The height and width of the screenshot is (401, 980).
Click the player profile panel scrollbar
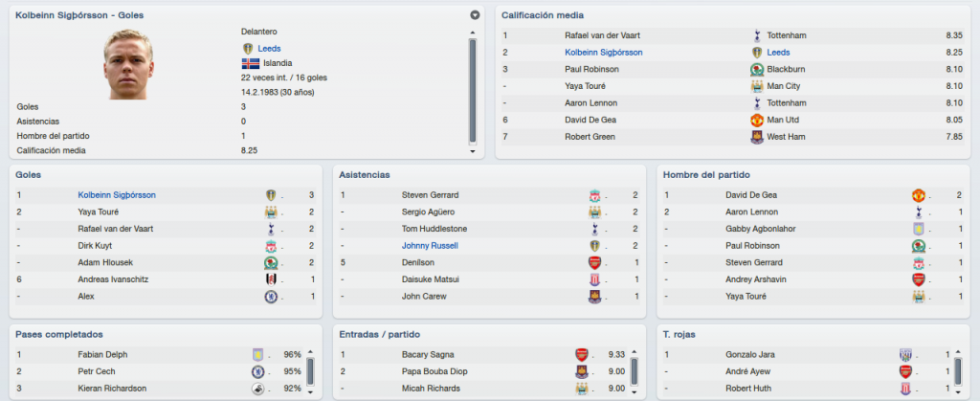click(x=473, y=91)
